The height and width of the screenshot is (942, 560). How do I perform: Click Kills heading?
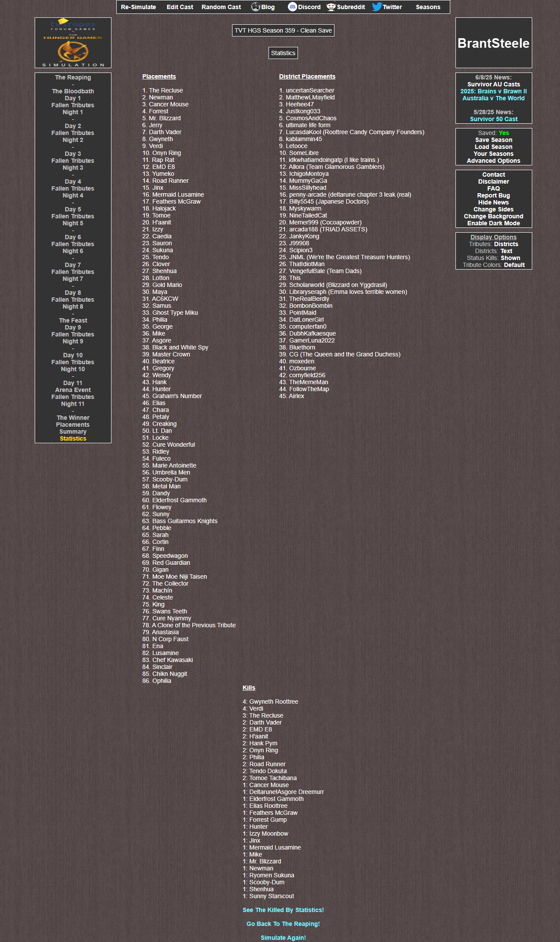click(249, 688)
